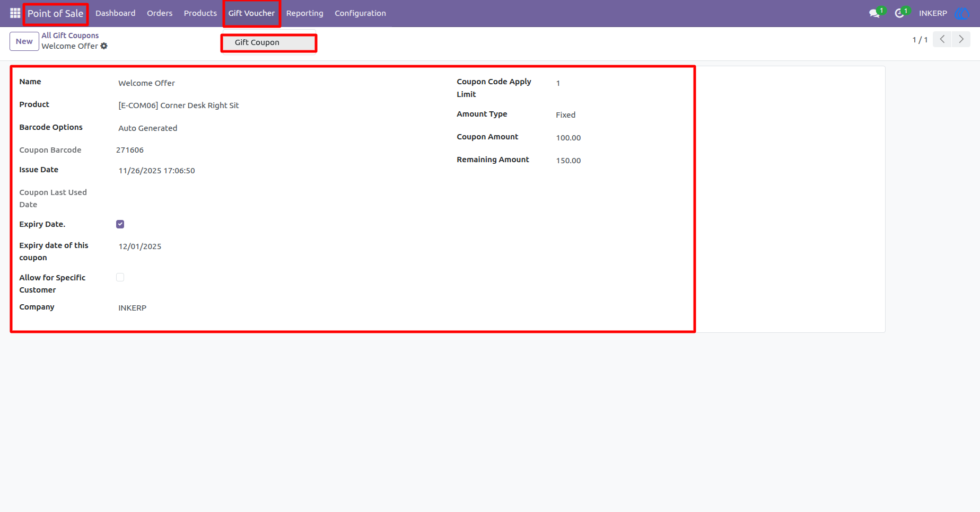
Task: Open the Reporting menu
Action: [304, 13]
